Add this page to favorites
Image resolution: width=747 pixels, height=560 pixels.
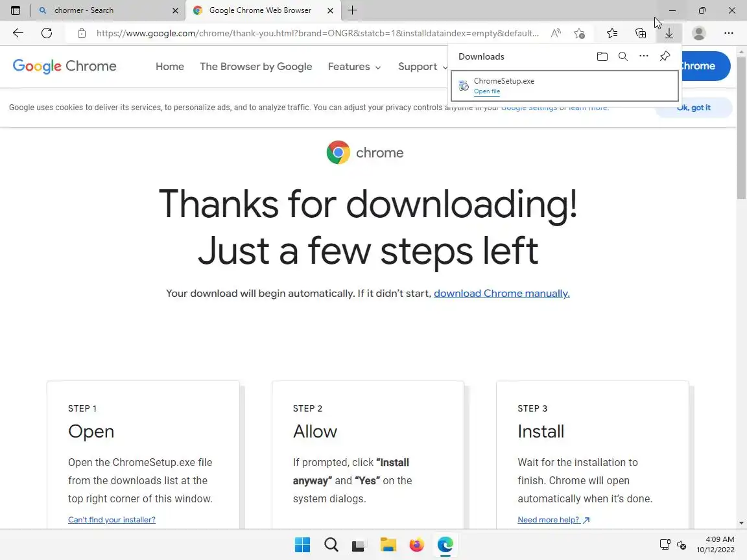click(x=579, y=33)
